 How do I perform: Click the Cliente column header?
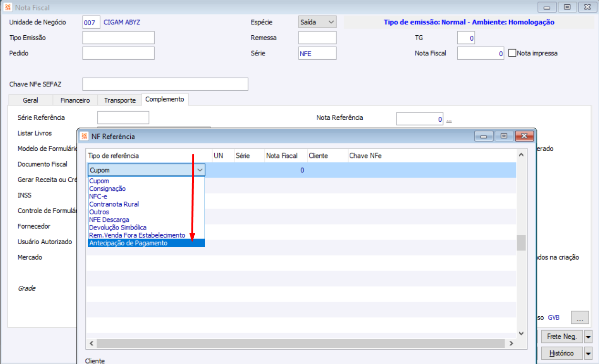pos(327,156)
